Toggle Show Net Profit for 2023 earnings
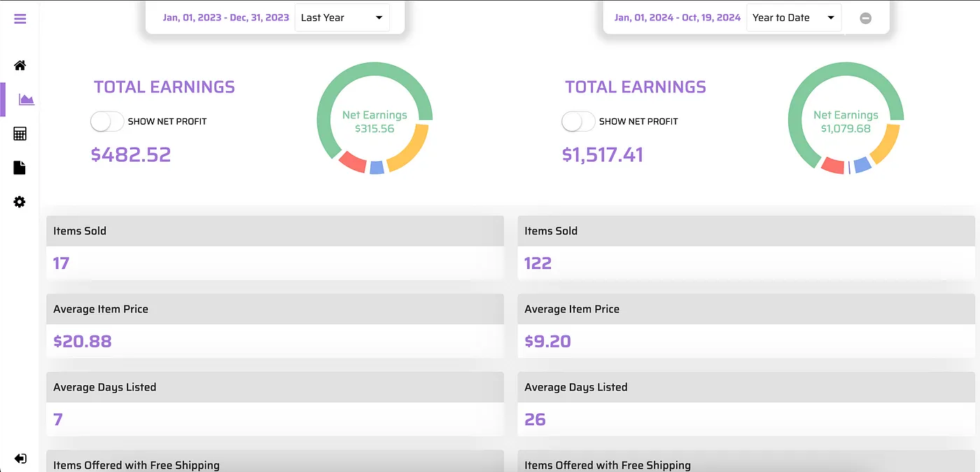The height and width of the screenshot is (472, 980). pyautogui.click(x=107, y=121)
